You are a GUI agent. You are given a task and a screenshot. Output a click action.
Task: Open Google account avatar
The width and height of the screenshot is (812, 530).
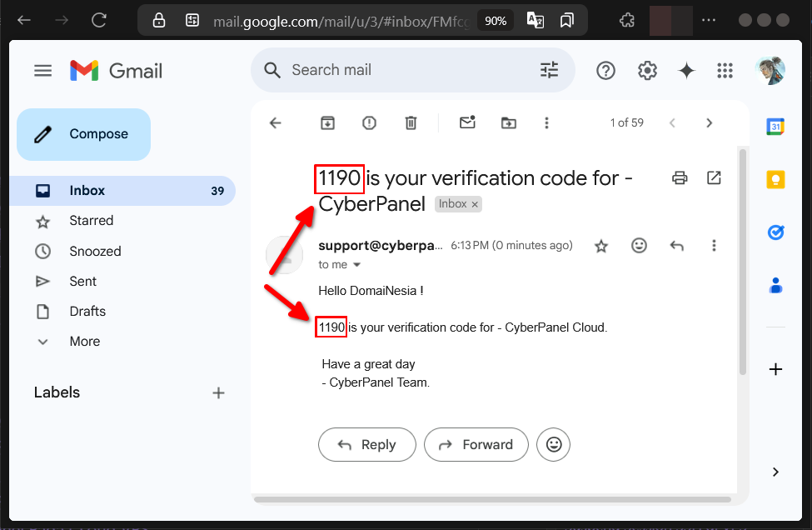[770, 71]
